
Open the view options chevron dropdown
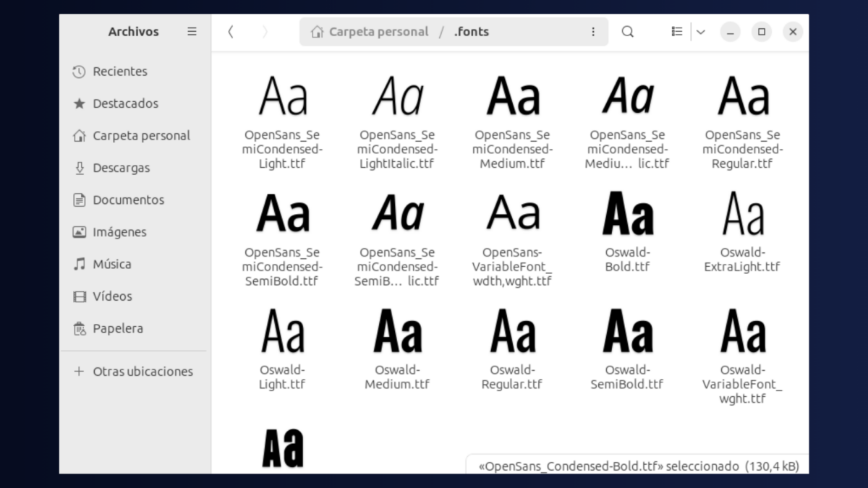(700, 31)
